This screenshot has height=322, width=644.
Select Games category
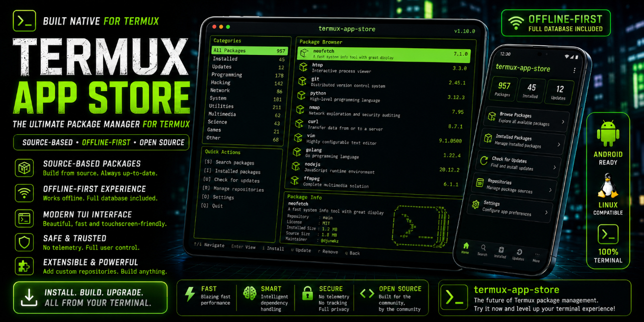(244, 130)
